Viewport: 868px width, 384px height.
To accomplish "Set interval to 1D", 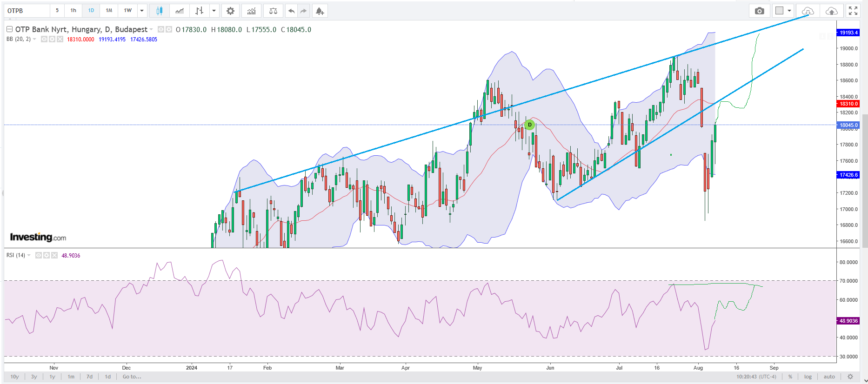I will (x=91, y=11).
